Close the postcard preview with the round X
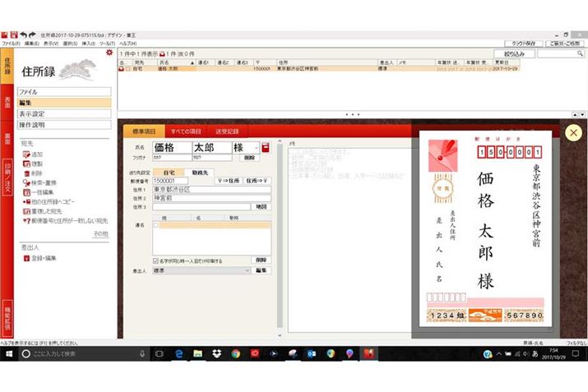Image resolution: width=588 pixels, height=392 pixels. (573, 132)
